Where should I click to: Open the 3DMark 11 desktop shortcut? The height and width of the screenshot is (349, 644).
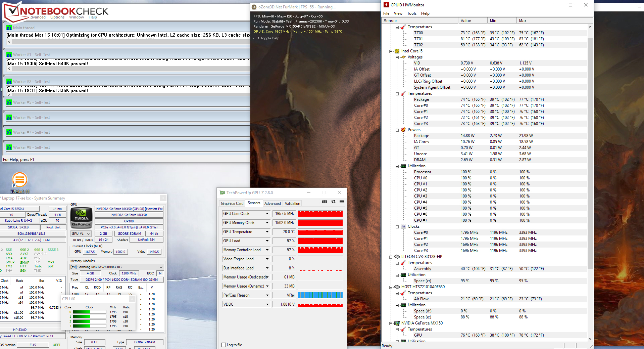pyautogui.click(x=19, y=182)
